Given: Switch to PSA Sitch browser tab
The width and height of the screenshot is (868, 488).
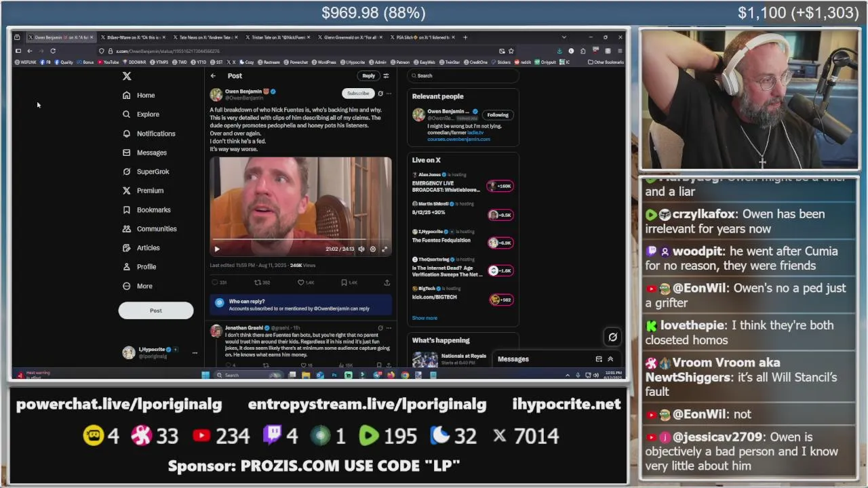Looking at the screenshot, I should click(x=422, y=37).
